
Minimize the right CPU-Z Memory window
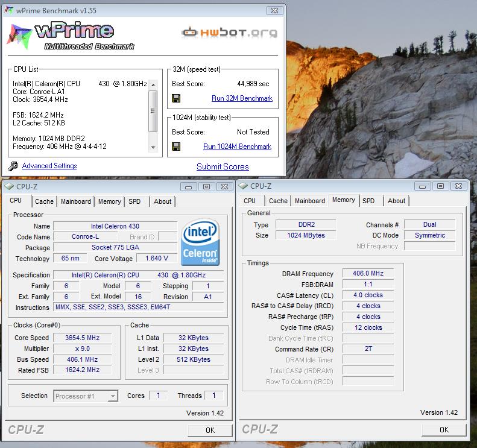pyautogui.click(x=422, y=186)
